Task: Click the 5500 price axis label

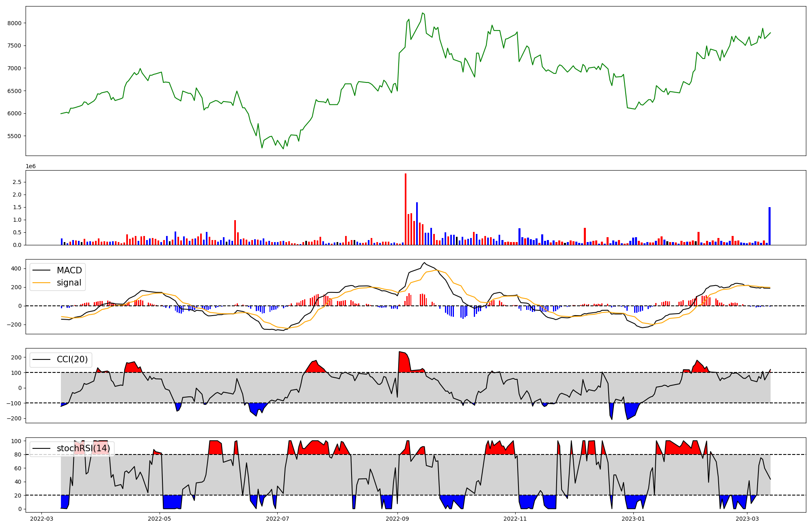Action: tap(14, 136)
